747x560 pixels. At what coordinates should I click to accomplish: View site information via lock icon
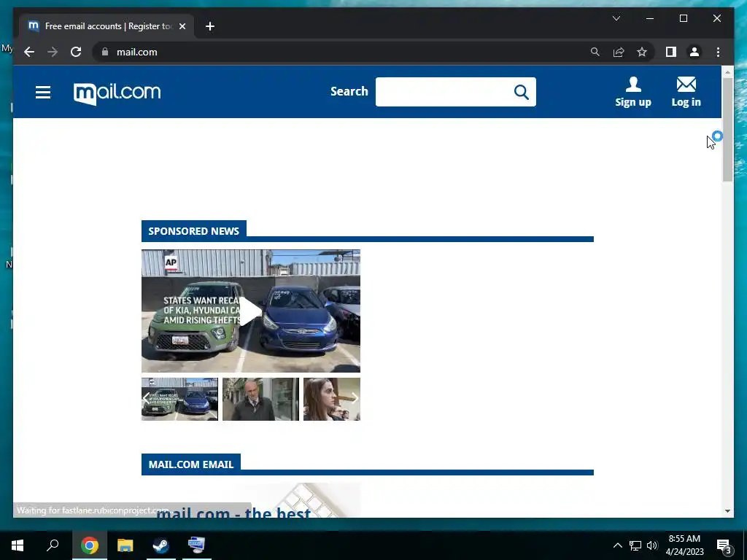click(x=105, y=52)
